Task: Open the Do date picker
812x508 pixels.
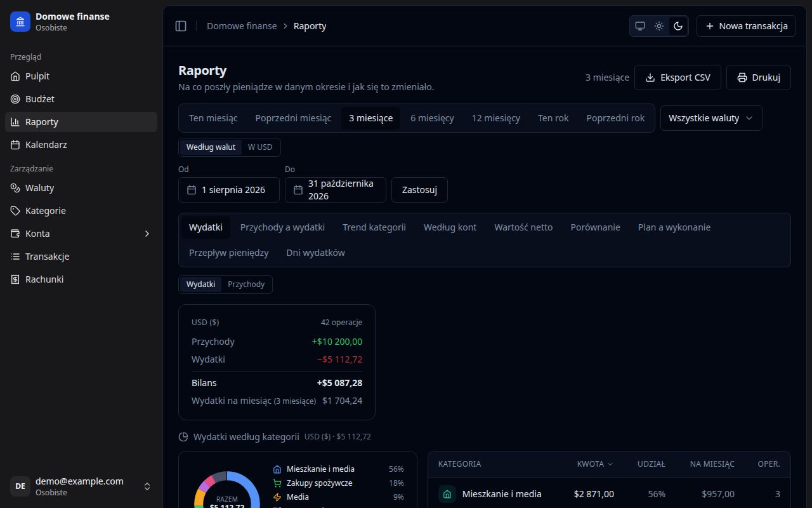Action: point(336,190)
